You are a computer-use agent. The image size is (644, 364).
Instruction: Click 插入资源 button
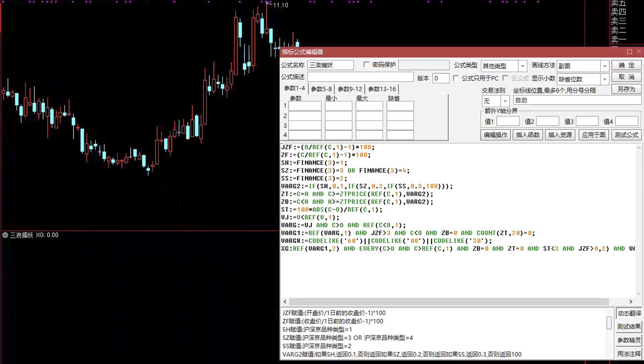[x=560, y=135]
